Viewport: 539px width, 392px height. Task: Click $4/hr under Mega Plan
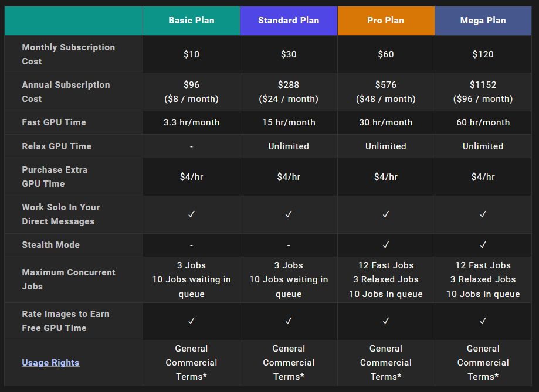(483, 177)
